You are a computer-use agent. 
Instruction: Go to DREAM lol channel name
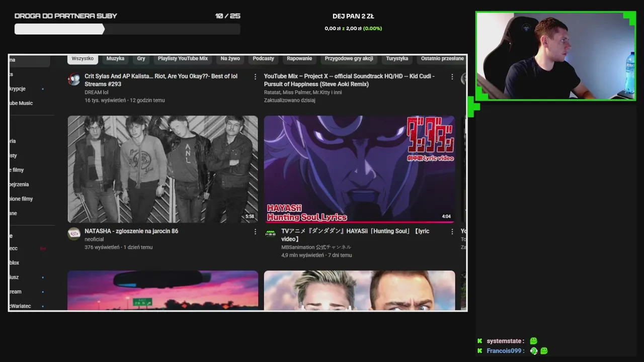[97, 93]
